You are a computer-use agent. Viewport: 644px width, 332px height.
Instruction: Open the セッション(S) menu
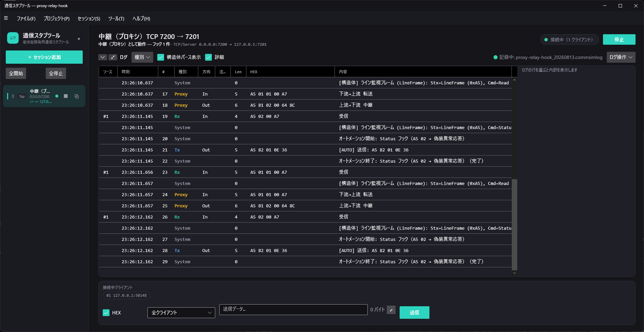(89, 19)
